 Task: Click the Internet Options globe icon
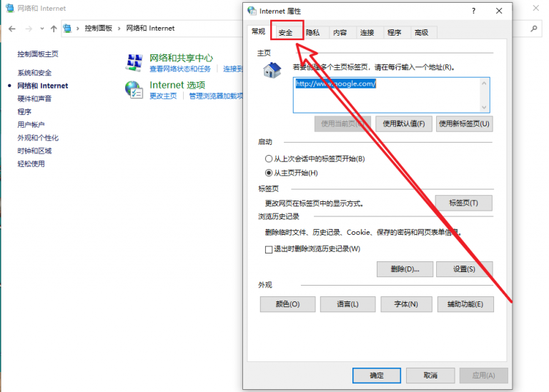[134, 89]
